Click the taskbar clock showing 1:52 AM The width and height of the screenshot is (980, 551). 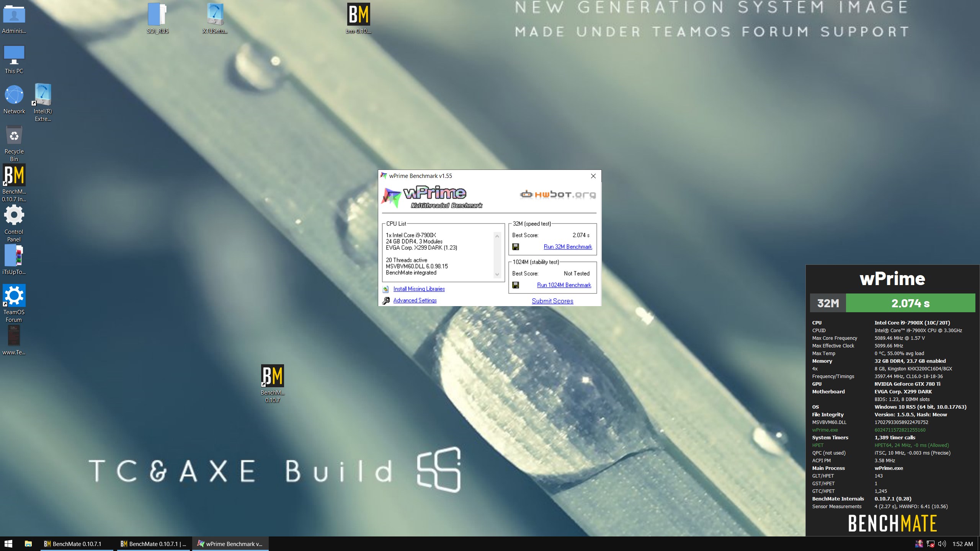[962, 544]
